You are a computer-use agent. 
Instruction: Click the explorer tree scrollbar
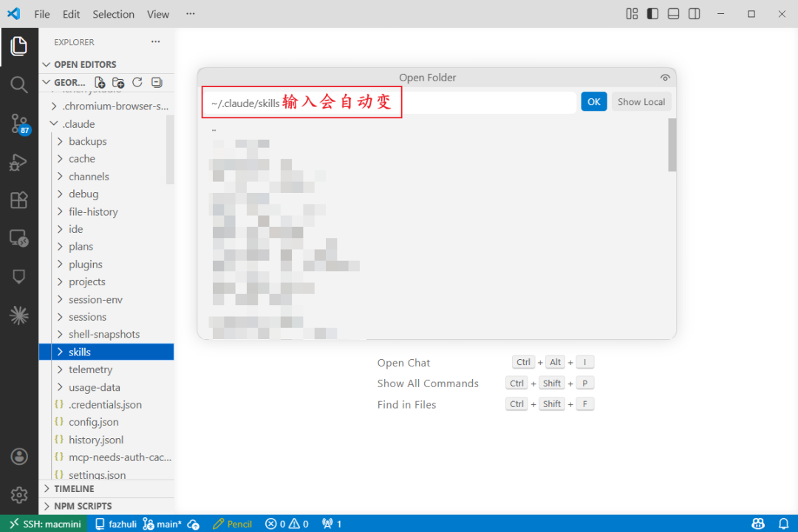click(x=170, y=149)
